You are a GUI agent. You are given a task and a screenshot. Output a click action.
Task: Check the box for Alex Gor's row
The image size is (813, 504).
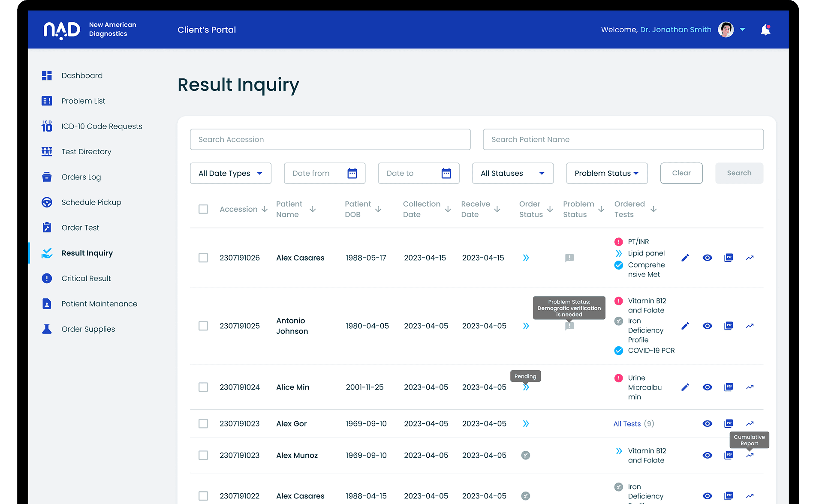pyautogui.click(x=203, y=423)
